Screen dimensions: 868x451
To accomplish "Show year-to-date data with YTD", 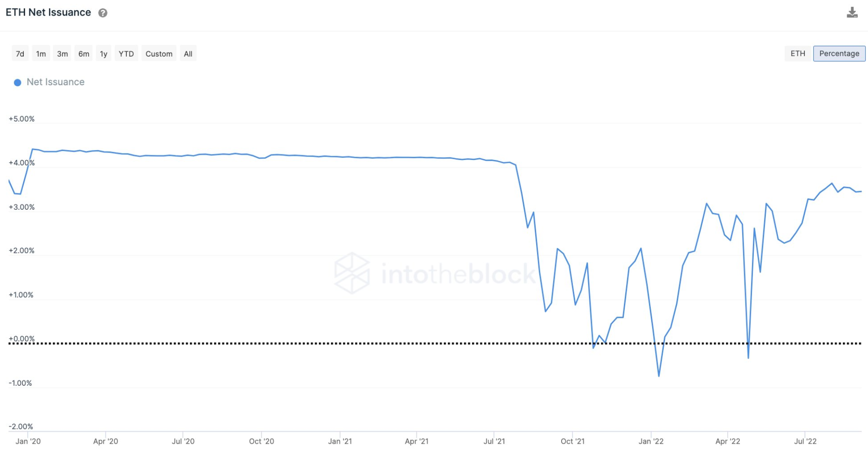I will (x=126, y=54).
